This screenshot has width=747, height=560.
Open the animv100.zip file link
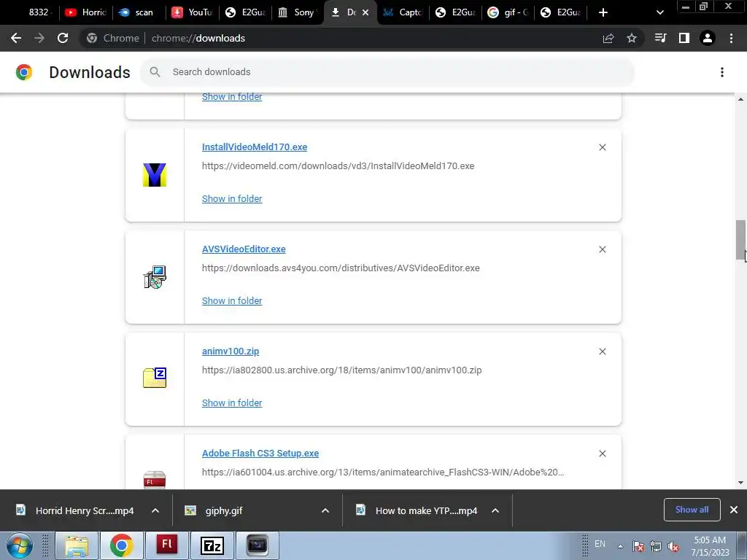pyautogui.click(x=231, y=351)
